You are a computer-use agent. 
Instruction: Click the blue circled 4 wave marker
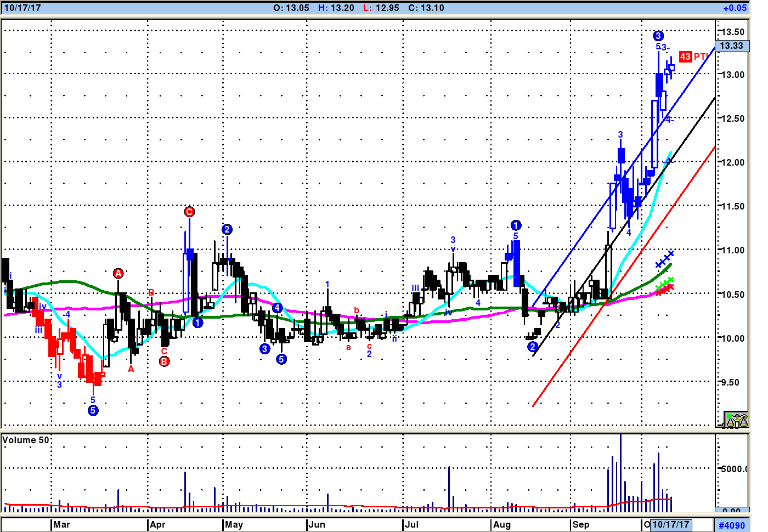[x=278, y=308]
